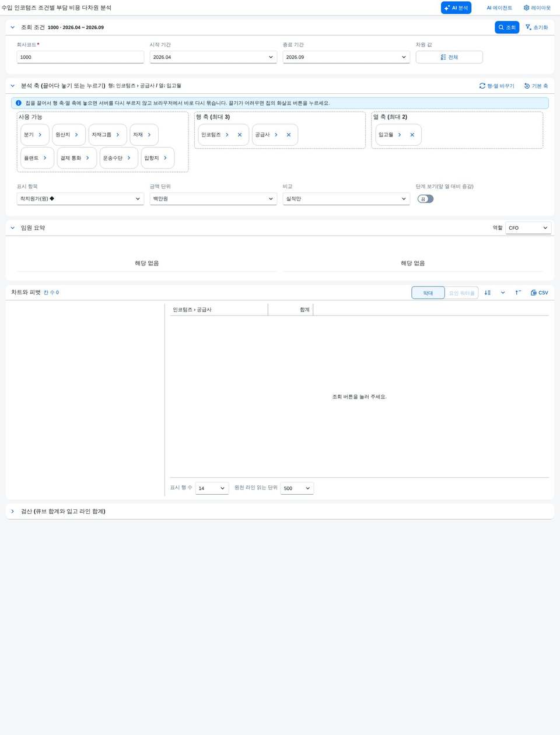Click the arrow on the 분기 chip
Screen dimensions: 560x735
(x=40, y=135)
